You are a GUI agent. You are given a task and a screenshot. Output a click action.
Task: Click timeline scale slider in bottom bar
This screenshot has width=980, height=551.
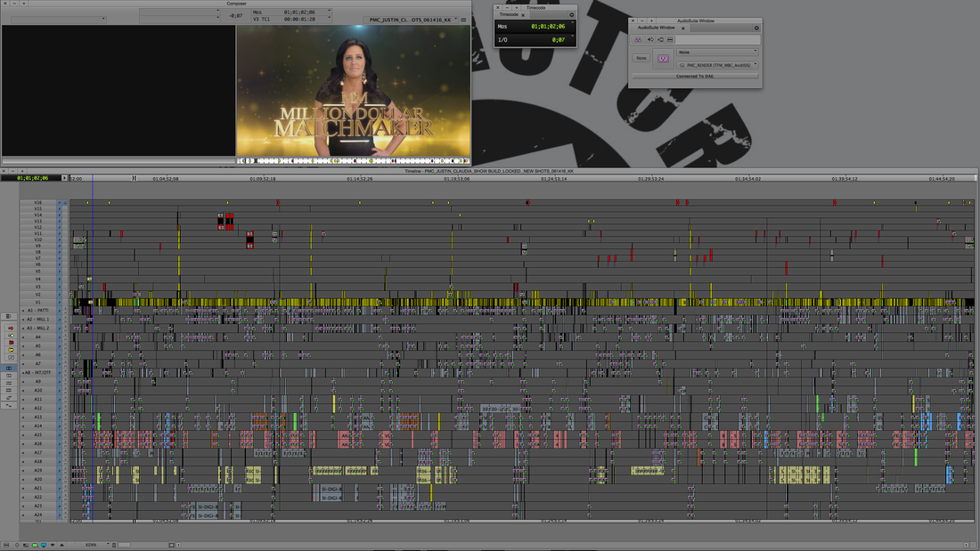(x=125, y=545)
